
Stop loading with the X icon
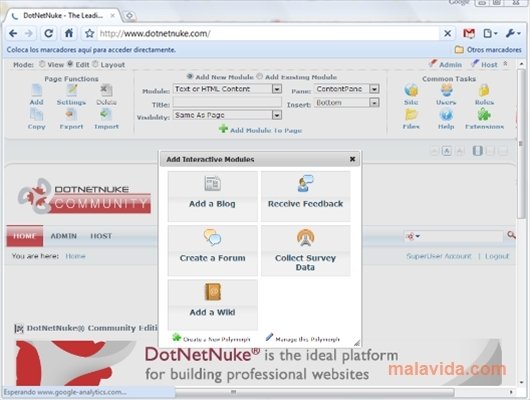coord(448,33)
